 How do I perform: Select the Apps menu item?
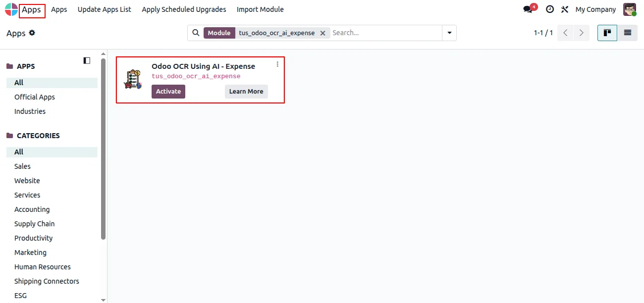click(x=59, y=9)
